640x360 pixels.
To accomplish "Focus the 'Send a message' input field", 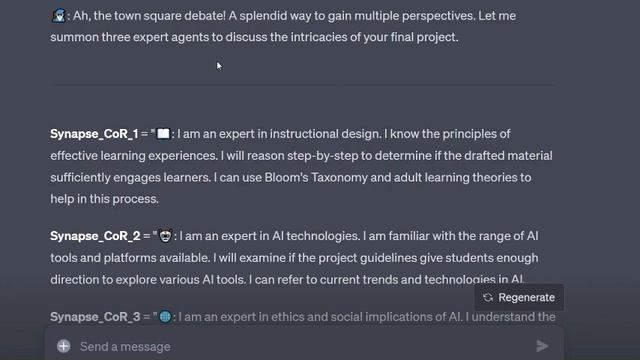I will click(x=304, y=346).
